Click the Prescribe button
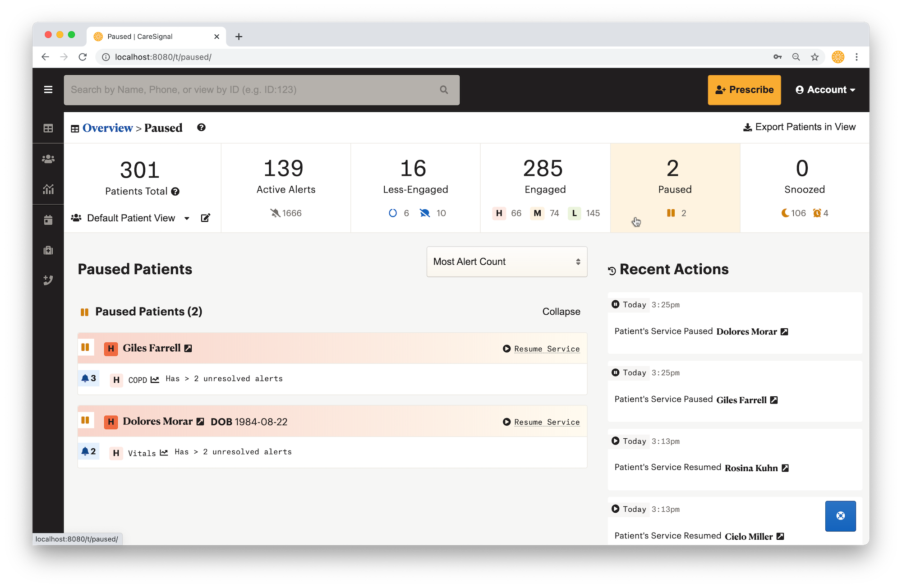This screenshot has width=902, height=588. [744, 90]
